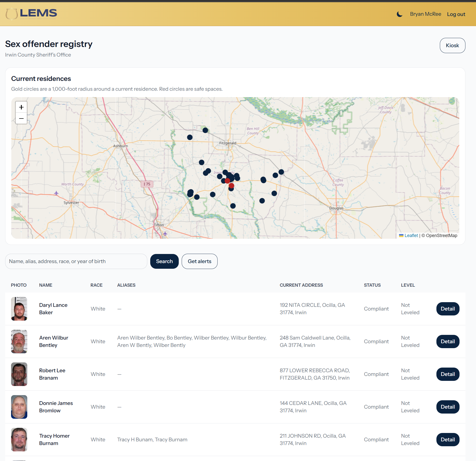Screen dimensions: 476x461
Task: Log out of the account
Action: 456,14
